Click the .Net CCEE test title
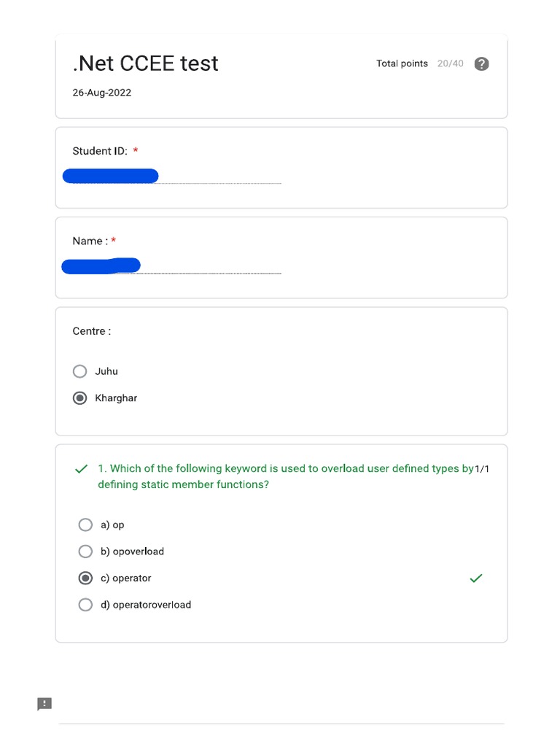The image size is (560, 747). pos(146,63)
